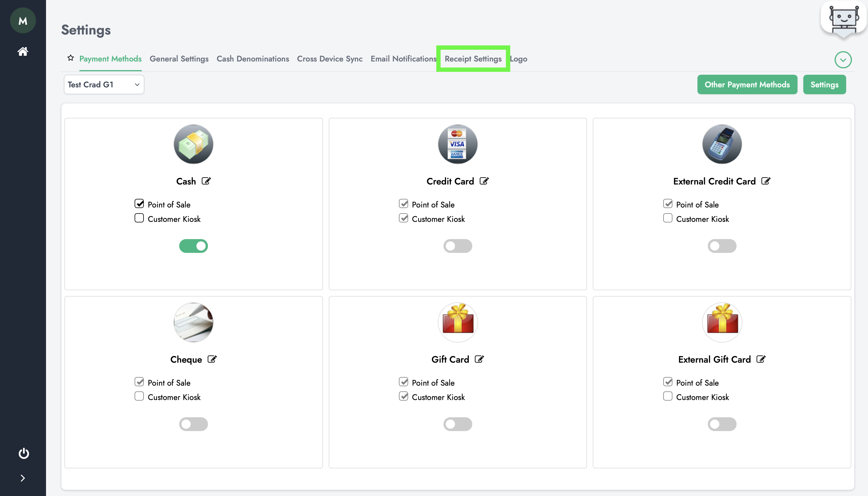Click the External Gift Card icon
The image size is (868, 496).
[721, 322]
